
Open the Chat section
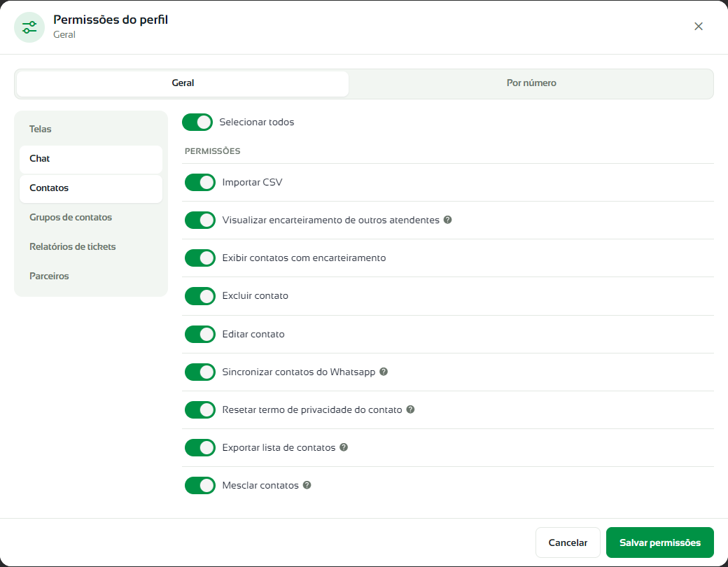91,159
